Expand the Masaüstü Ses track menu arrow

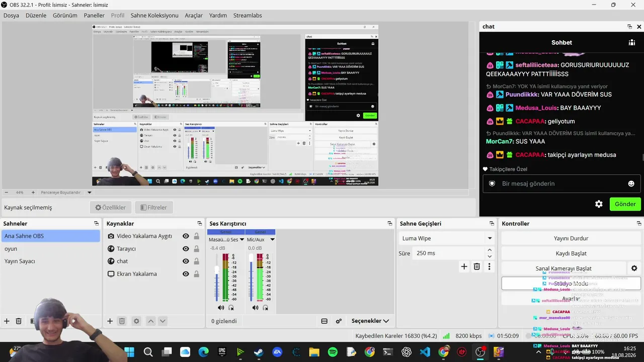[242, 240]
